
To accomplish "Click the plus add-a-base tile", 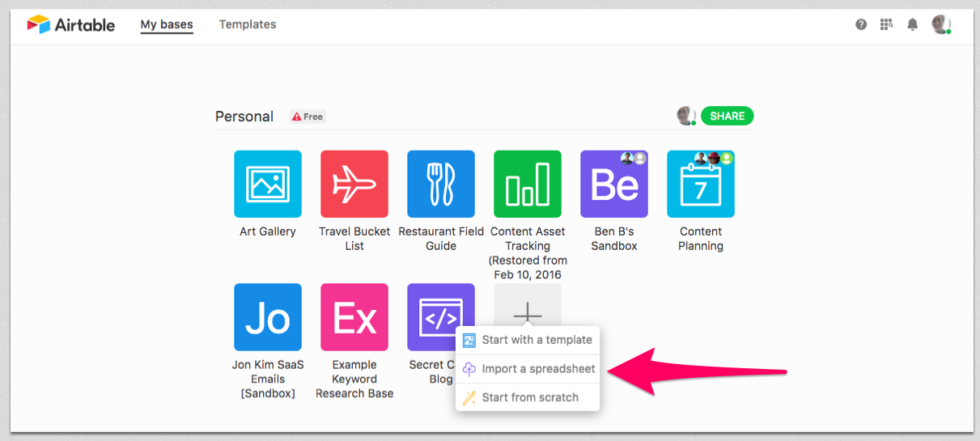I will click(x=528, y=306).
